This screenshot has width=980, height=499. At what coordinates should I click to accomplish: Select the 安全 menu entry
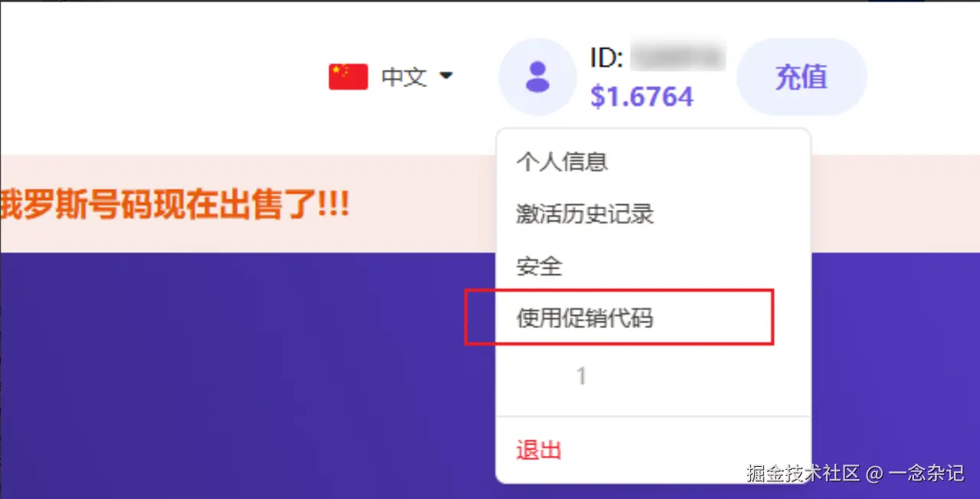pyautogui.click(x=539, y=266)
